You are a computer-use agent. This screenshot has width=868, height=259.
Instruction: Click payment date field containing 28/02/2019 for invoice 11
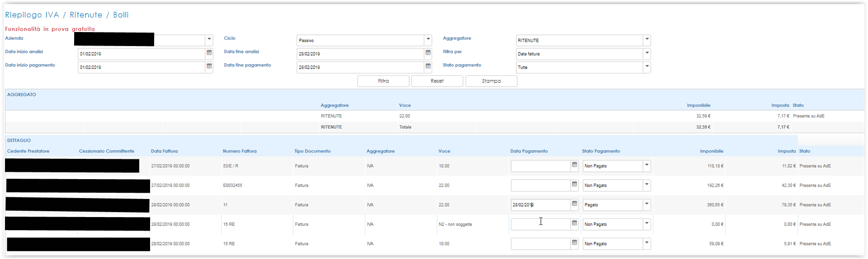541,204
